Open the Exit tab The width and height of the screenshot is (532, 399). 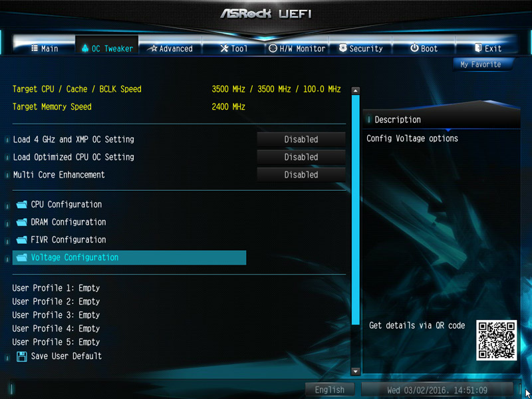tap(487, 48)
